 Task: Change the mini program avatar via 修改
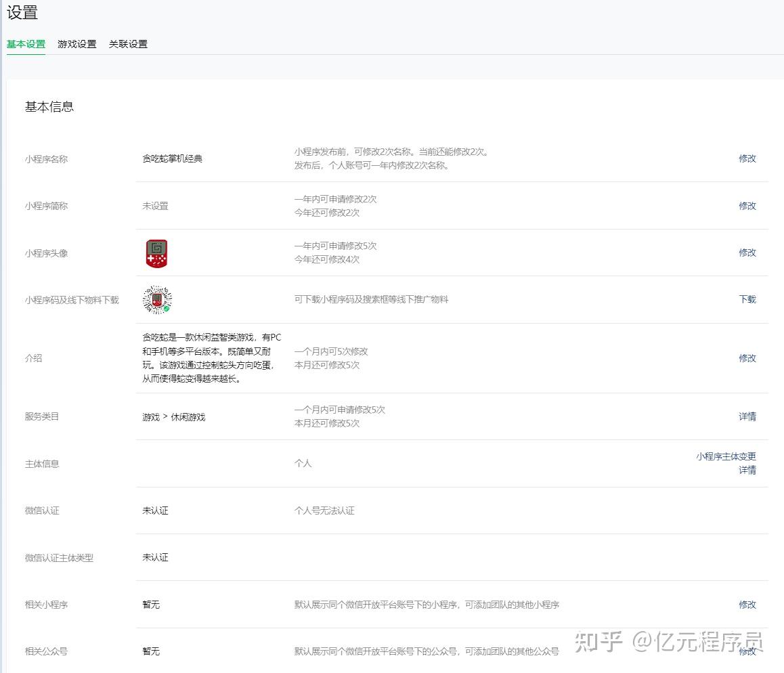pyautogui.click(x=747, y=253)
